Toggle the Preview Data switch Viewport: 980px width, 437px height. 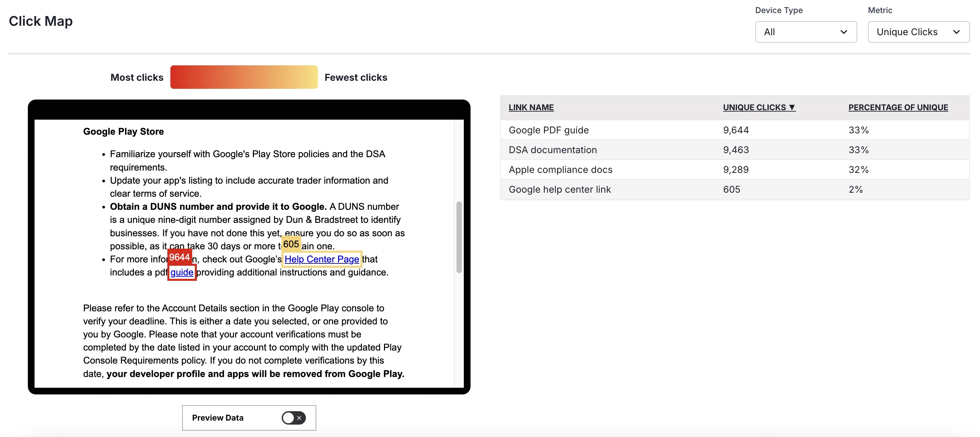(293, 418)
